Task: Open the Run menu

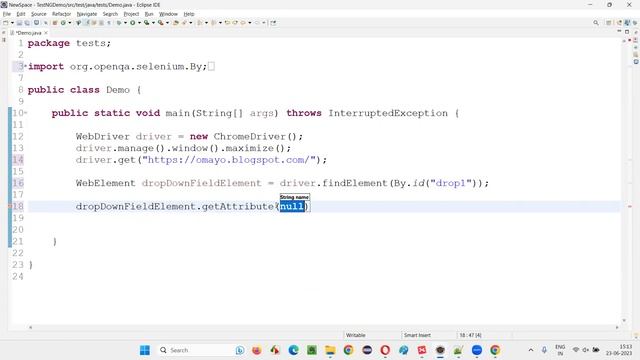Action: click(149, 14)
